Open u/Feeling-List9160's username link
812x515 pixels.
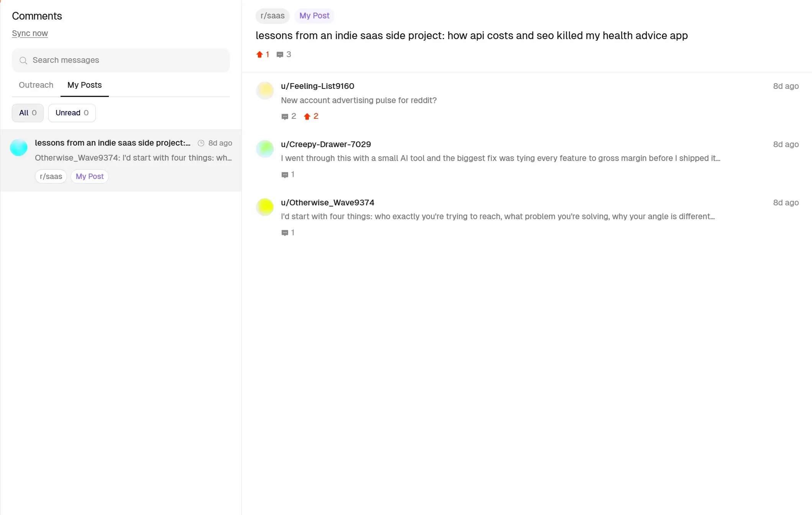[x=317, y=86]
